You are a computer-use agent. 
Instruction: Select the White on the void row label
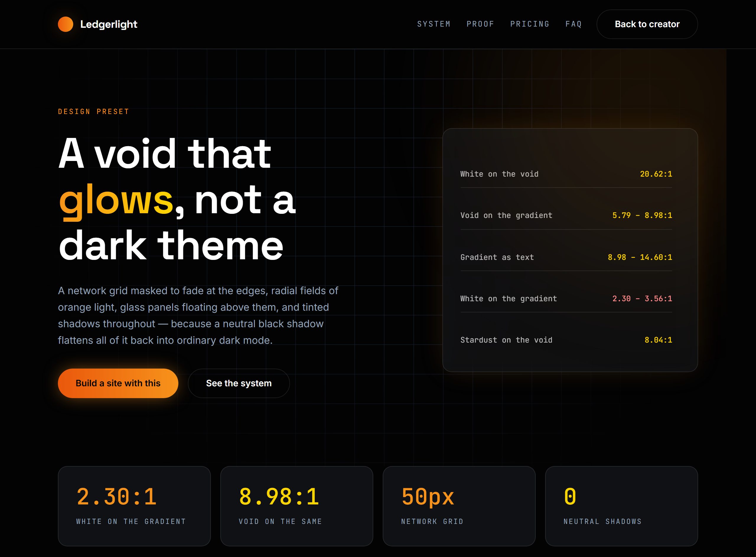[499, 174]
